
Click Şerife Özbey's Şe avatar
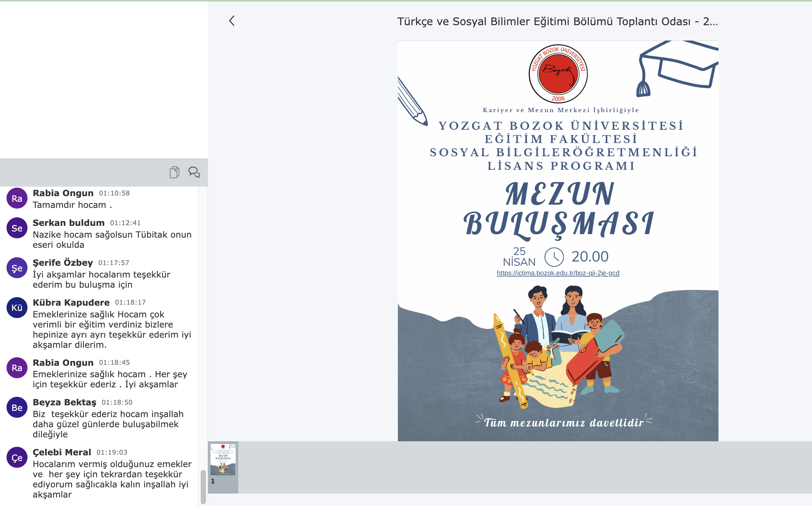[17, 268]
